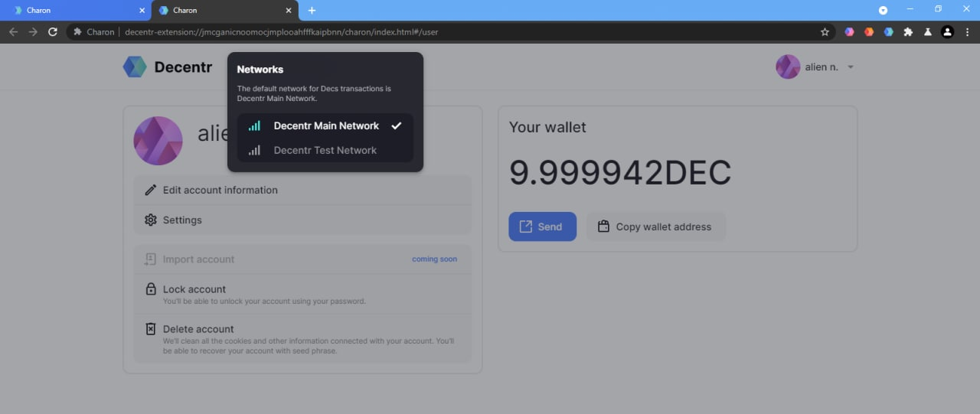The image size is (980, 414).
Task: Click the signal bars icon for Test Network
Action: 254,150
